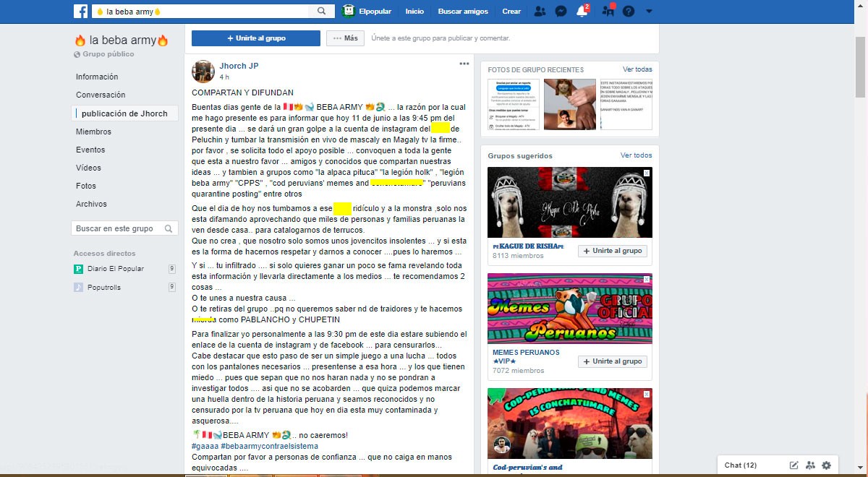868x477 pixels.
Task: Open Jhorch JP profile name link
Action: coord(239,66)
